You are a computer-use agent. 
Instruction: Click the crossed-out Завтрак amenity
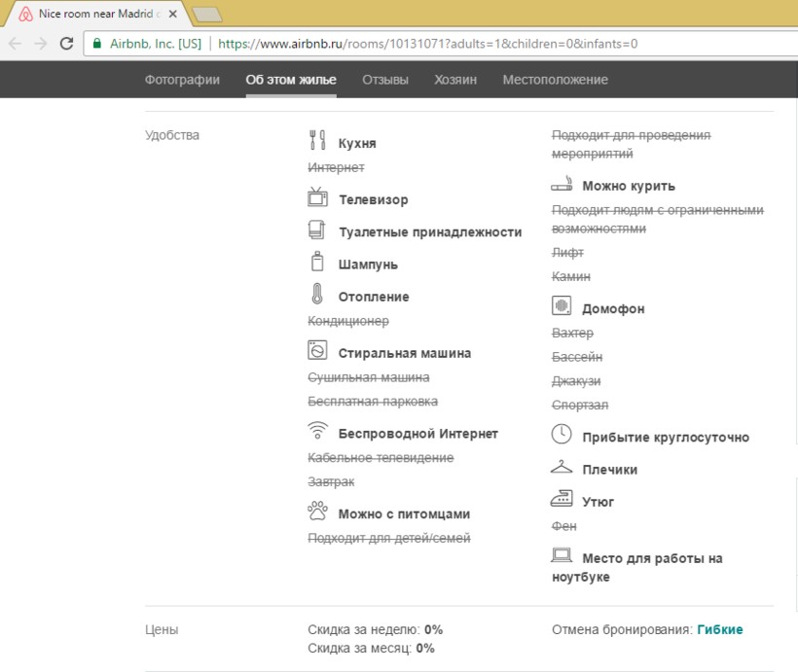pos(331,481)
